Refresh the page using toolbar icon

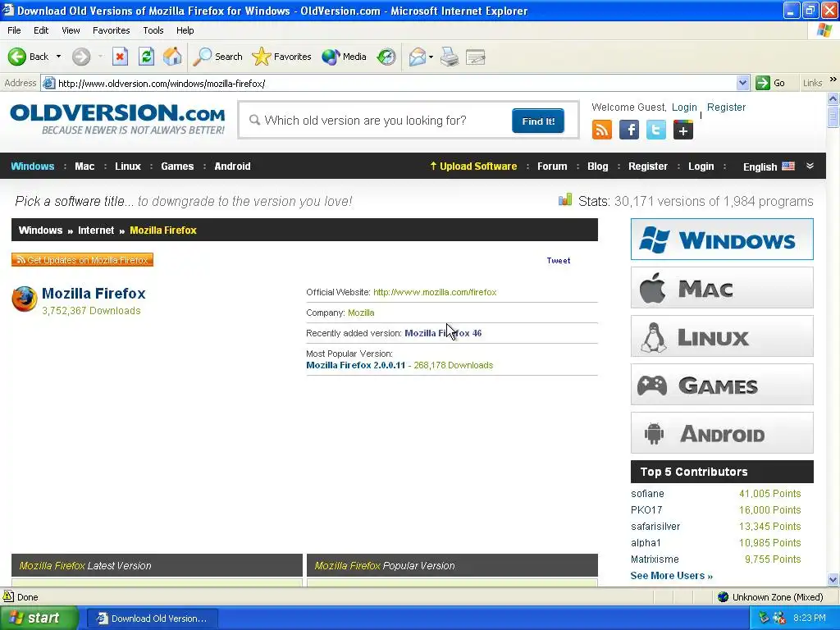coord(146,57)
